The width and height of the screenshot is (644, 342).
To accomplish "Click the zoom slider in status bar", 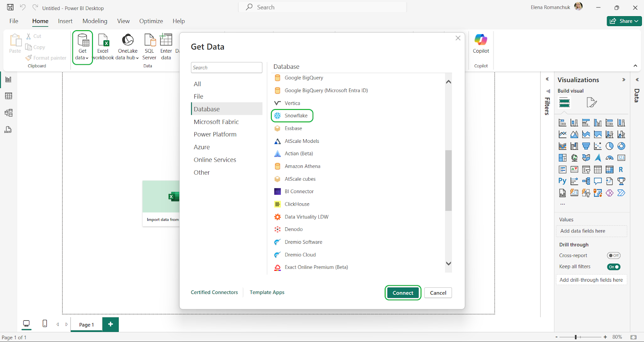I will (576, 337).
